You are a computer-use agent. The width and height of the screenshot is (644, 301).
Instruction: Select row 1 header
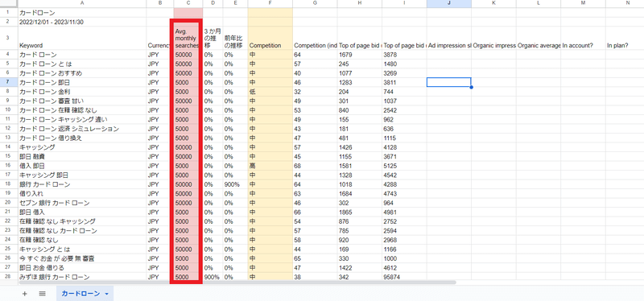click(9, 12)
